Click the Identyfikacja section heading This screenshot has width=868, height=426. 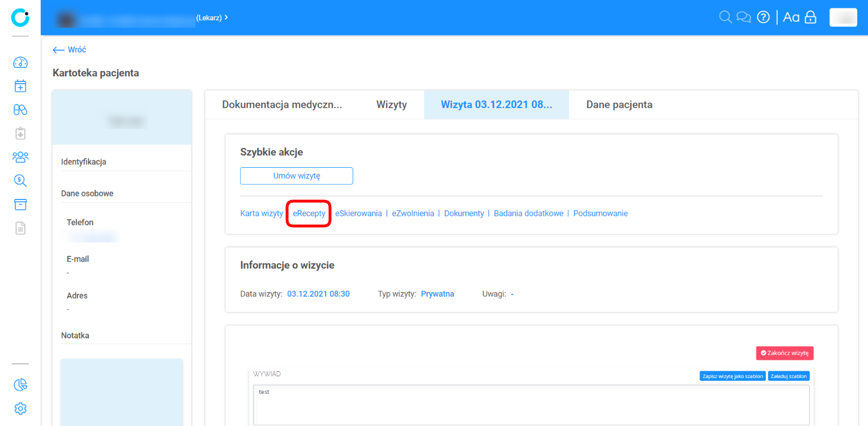point(84,162)
